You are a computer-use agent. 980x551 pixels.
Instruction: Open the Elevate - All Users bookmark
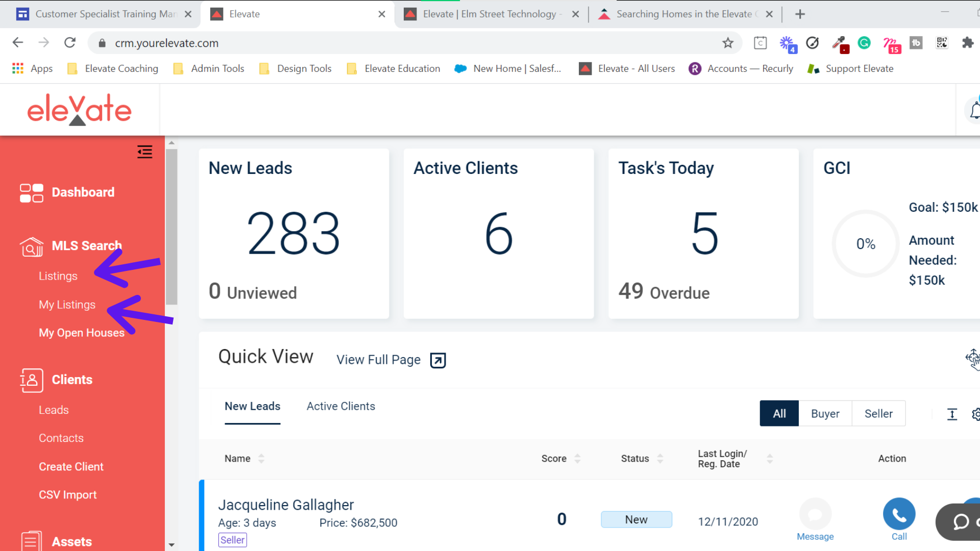point(627,68)
